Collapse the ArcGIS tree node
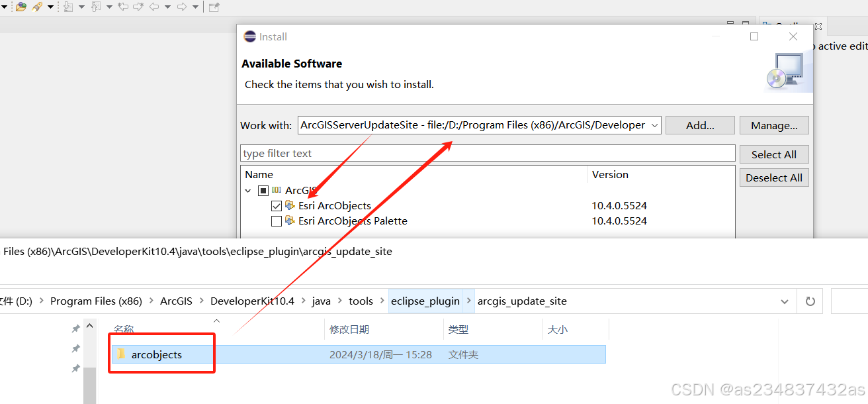868x404 pixels. pyautogui.click(x=247, y=190)
